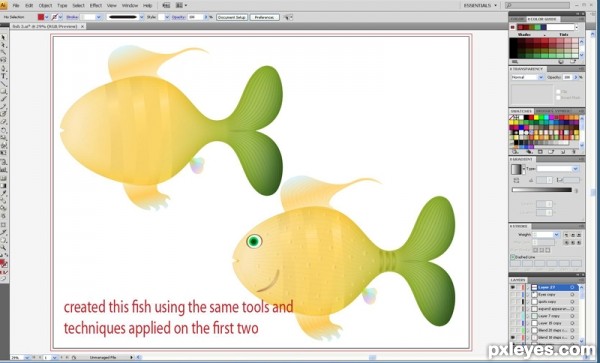Open the stroke color dropdown in control bar
Viewport: 600px width, 363px height.
pos(60,17)
